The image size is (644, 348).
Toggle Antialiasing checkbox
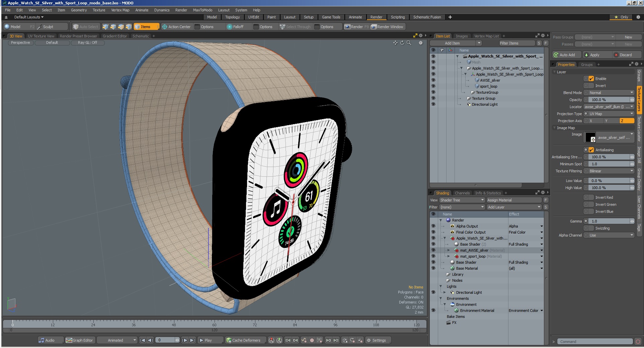[591, 150]
